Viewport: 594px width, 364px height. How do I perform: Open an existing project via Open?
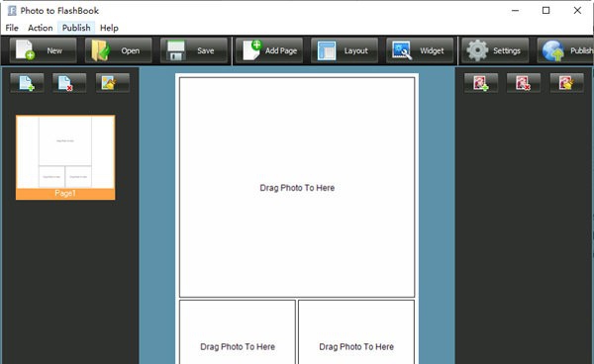coord(118,50)
